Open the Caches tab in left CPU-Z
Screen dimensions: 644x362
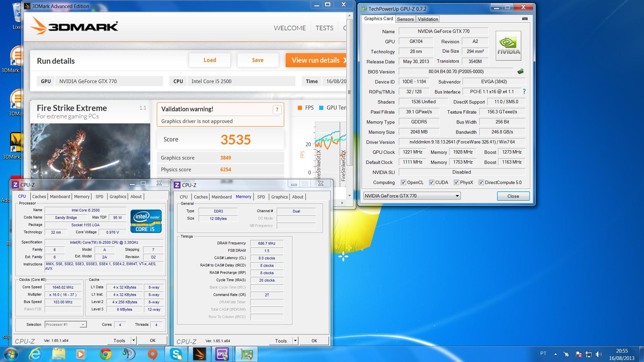coord(39,196)
